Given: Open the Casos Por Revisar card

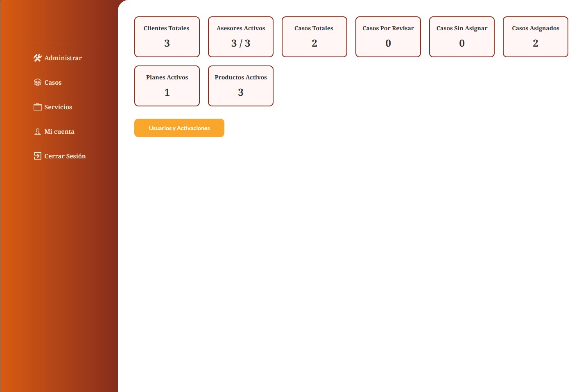Looking at the screenshot, I should coord(388,37).
